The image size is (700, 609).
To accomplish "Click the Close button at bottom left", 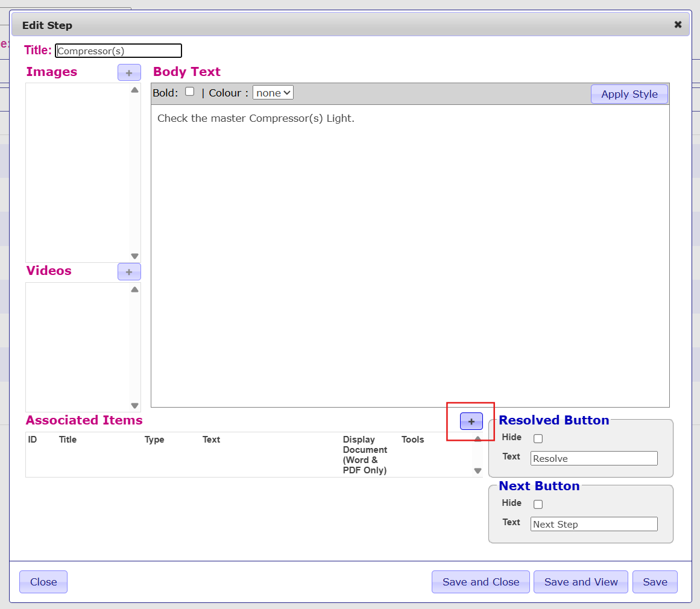I will coord(43,582).
